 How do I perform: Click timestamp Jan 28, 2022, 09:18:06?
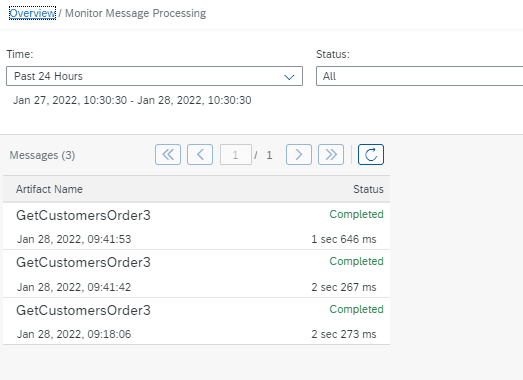74,334
